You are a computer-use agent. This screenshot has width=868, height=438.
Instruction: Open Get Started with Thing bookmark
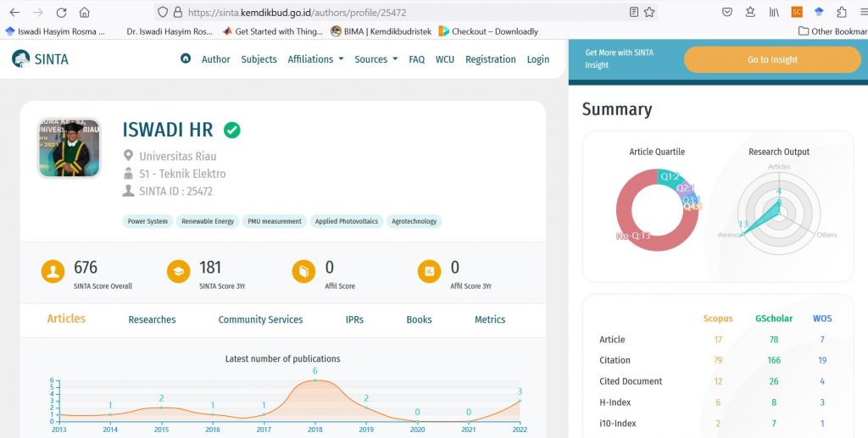(273, 31)
